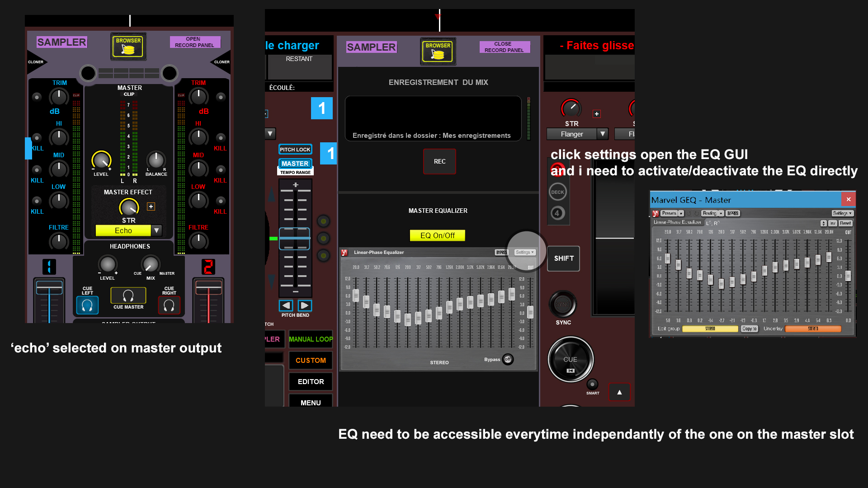
Task: Toggle deck 1 HI KILL button
Action: point(37,137)
